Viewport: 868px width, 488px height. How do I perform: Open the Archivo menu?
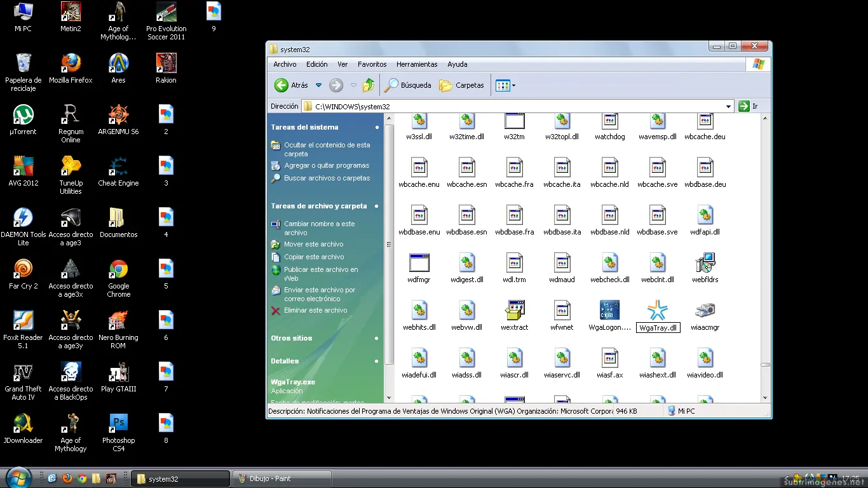click(x=285, y=64)
